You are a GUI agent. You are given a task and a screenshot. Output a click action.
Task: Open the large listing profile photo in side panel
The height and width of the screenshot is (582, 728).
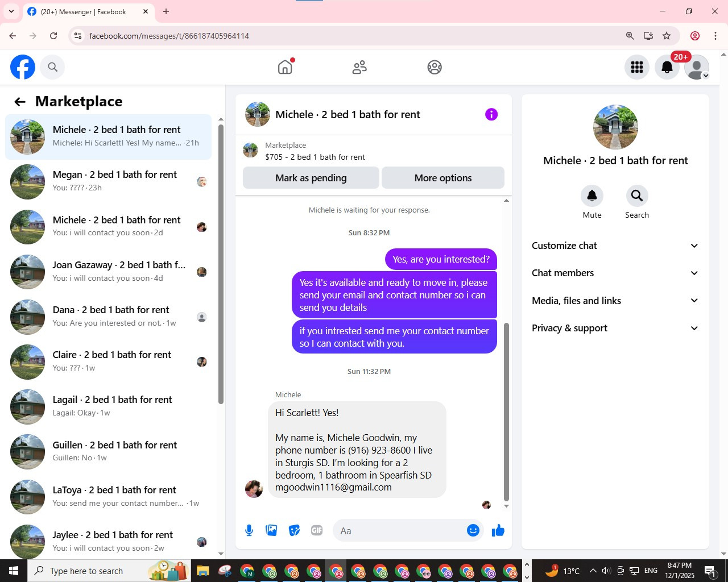(615, 127)
